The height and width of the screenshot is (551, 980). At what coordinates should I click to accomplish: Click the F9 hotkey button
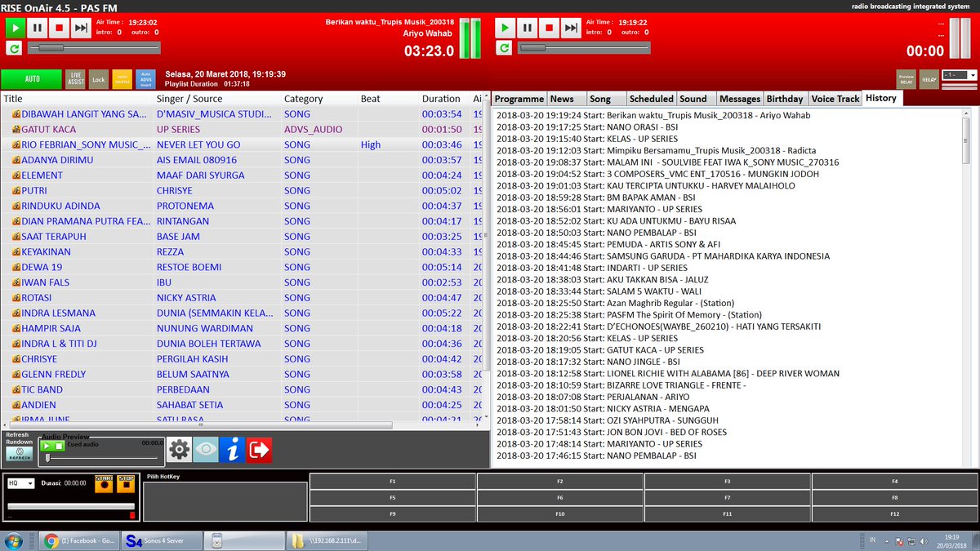(393, 513)
